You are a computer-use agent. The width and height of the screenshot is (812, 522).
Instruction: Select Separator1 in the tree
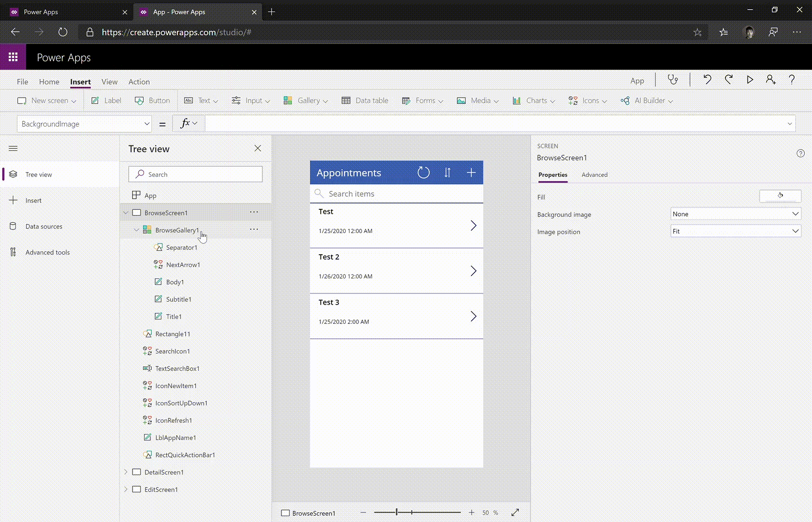(x=181, y=247)
